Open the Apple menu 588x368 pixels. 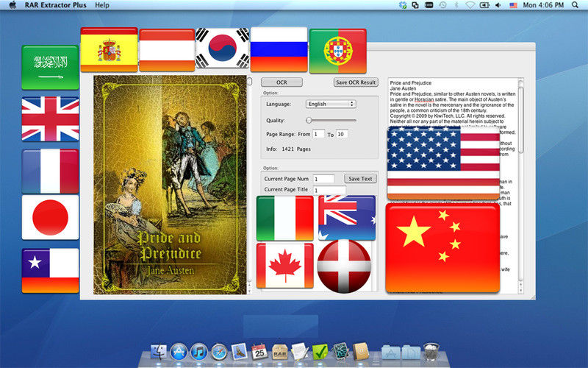pos(12,5)
